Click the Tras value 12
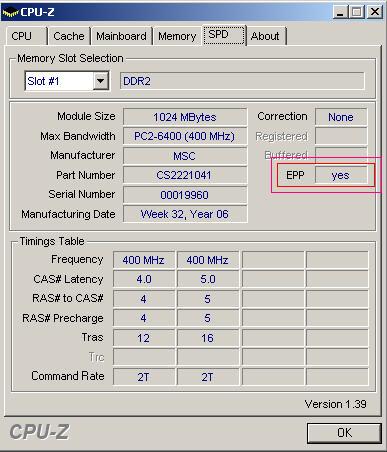This screenshot has width=387, height=452. [144, 338]
